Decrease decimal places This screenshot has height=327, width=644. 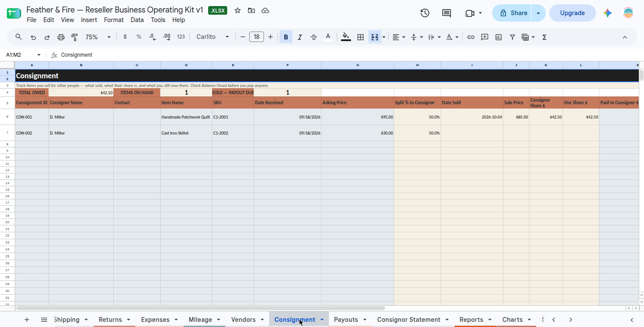click(x=152, y=37)
